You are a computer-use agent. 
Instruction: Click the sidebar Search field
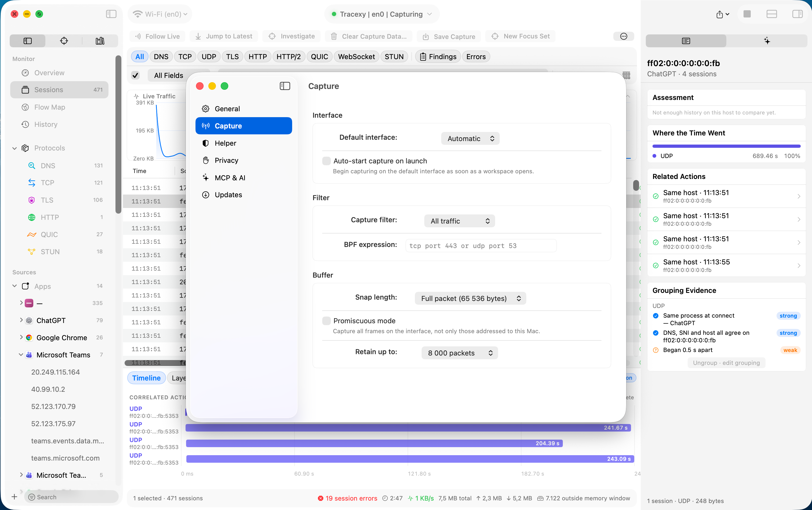click(71, 497)
